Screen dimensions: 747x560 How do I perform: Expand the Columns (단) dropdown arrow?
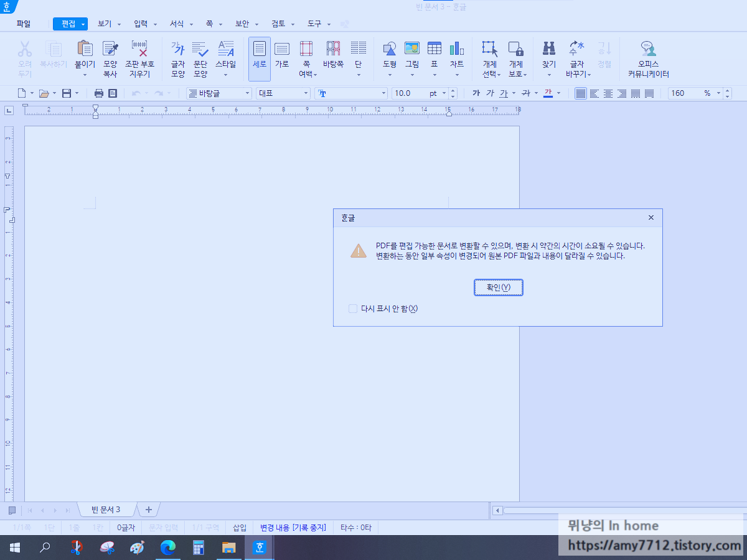point(359,75)
